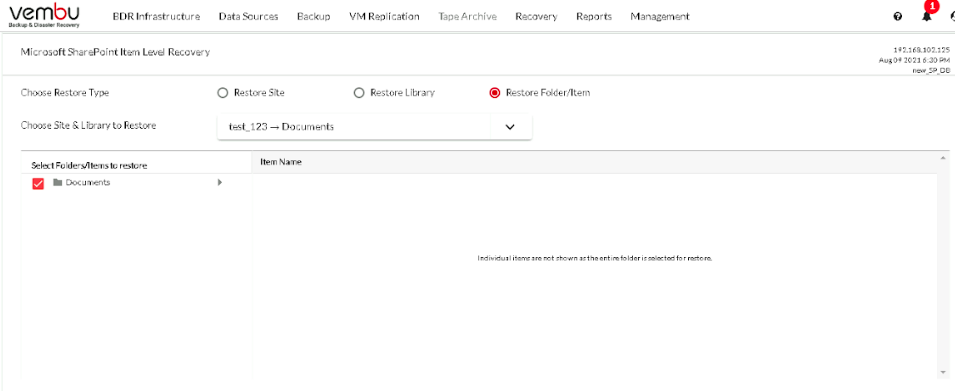Open the help question mark icon
Image resolution: width=955 pixels, height=391 pixels.
coord(898,17)
